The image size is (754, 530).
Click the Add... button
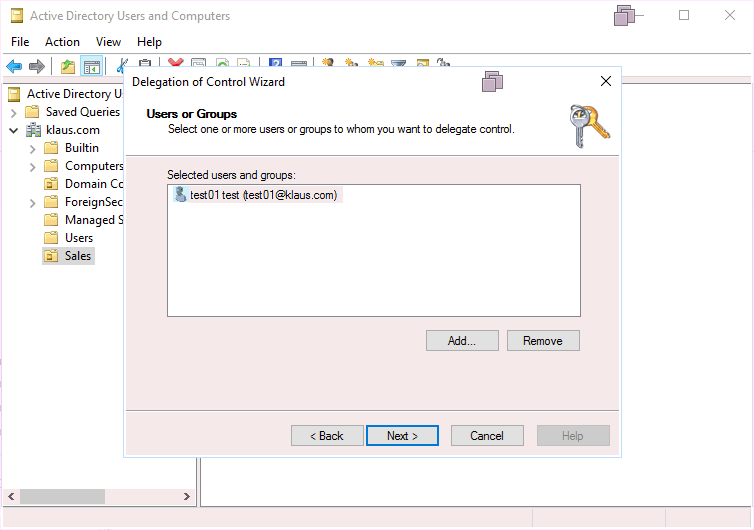click(462, 341)
